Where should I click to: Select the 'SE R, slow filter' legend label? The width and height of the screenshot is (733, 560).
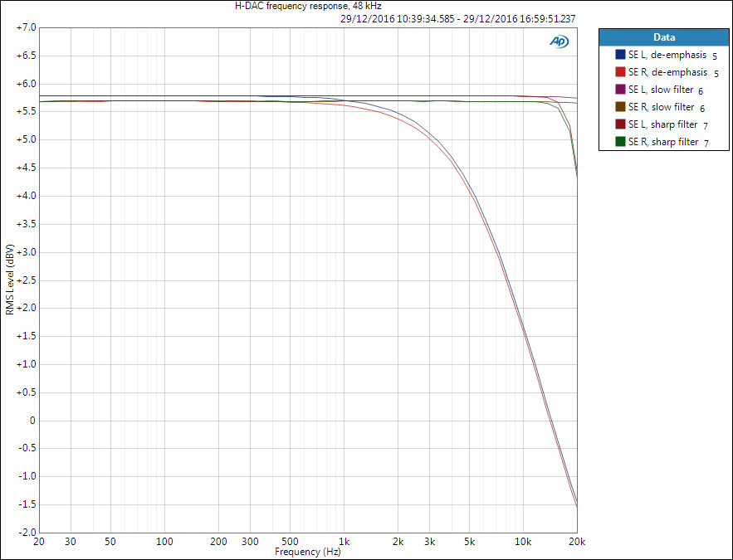[661, 107]
